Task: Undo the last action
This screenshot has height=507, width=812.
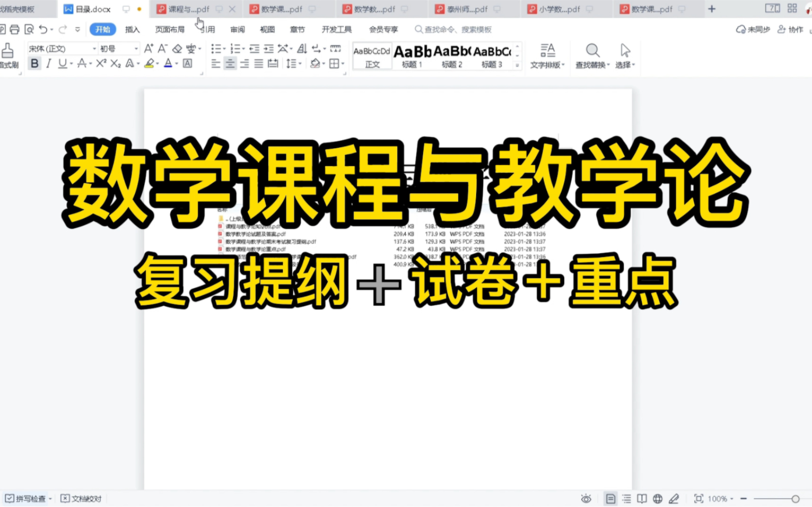Action: click(x=43, y=30)
